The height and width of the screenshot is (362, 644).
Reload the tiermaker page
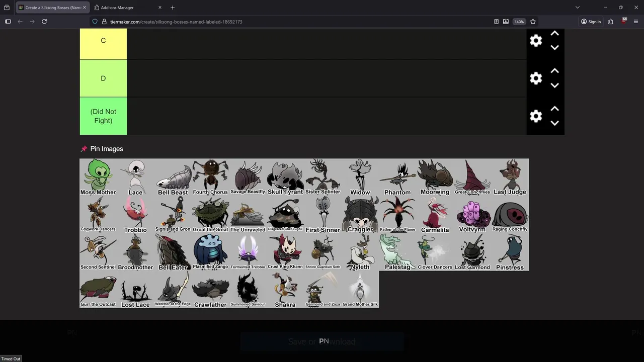pos(44,22)
